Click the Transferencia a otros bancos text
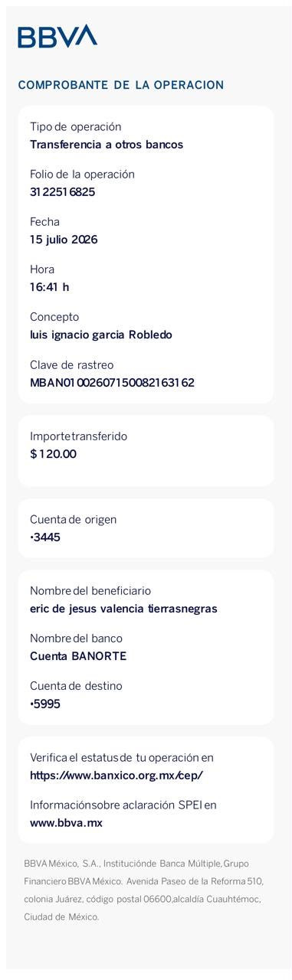 point(107,145)
